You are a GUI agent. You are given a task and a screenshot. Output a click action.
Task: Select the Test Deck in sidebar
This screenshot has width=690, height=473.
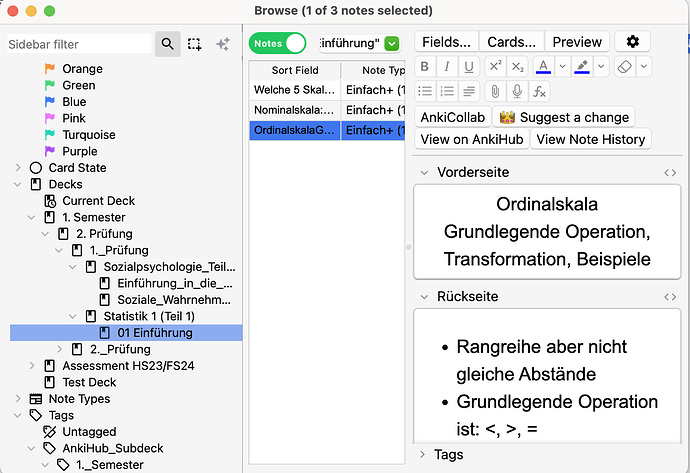(x=89, y=382)
